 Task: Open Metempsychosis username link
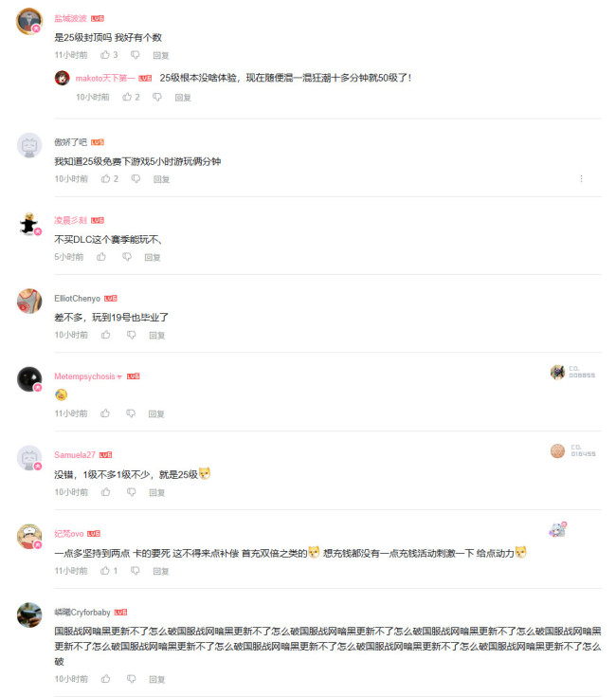[x=84, y=376]
